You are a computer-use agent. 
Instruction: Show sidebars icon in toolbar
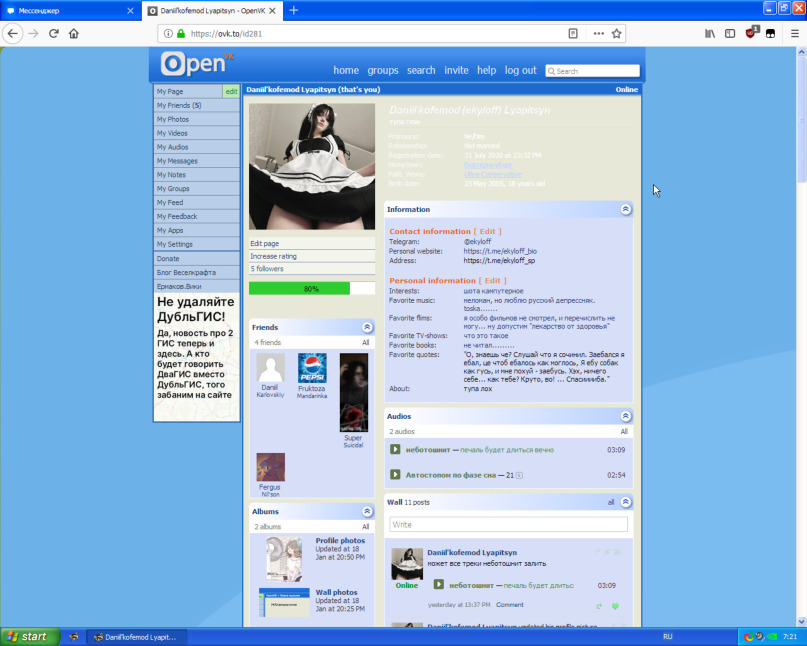(x=730, y=33)
